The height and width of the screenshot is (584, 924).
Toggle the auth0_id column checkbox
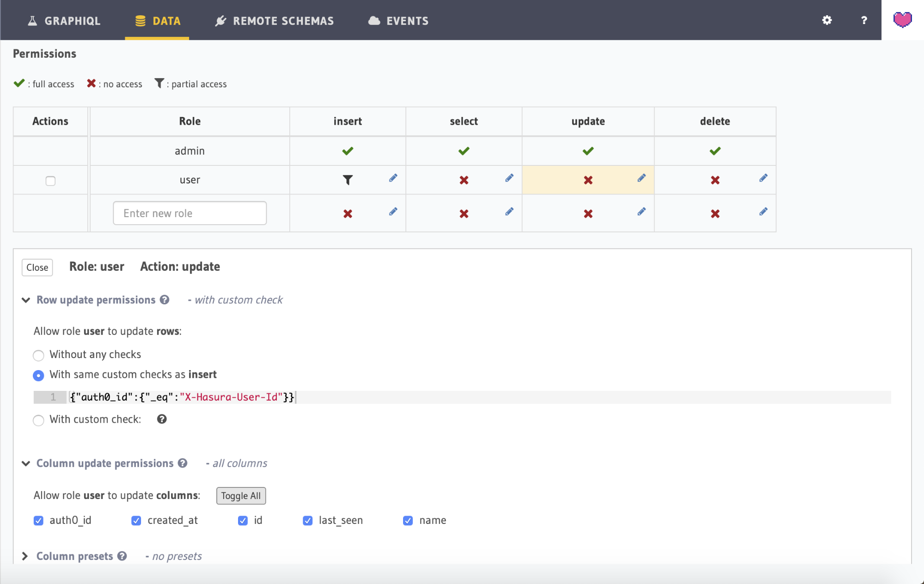click(38, 520)
